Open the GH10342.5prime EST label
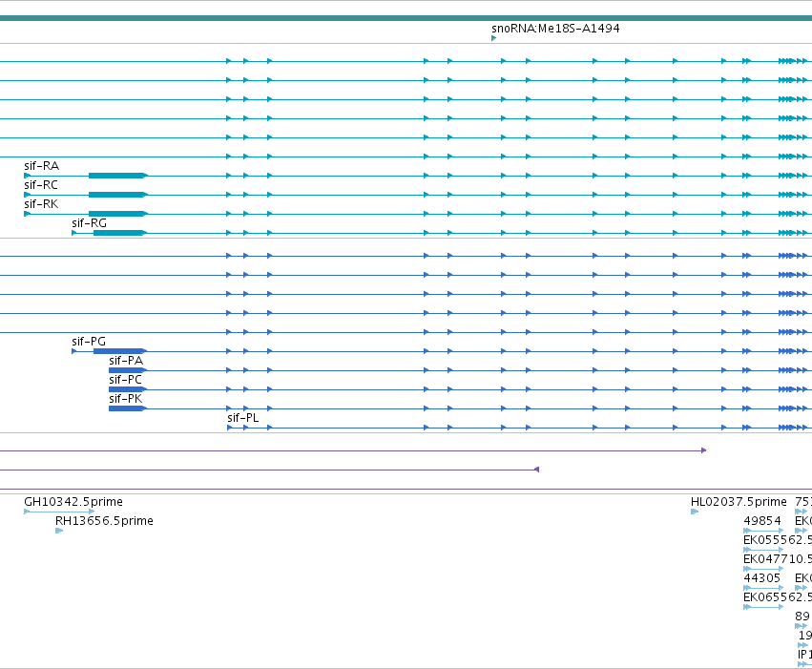The height and width of the screenshot is (669, 812). (x=73, y=502)
